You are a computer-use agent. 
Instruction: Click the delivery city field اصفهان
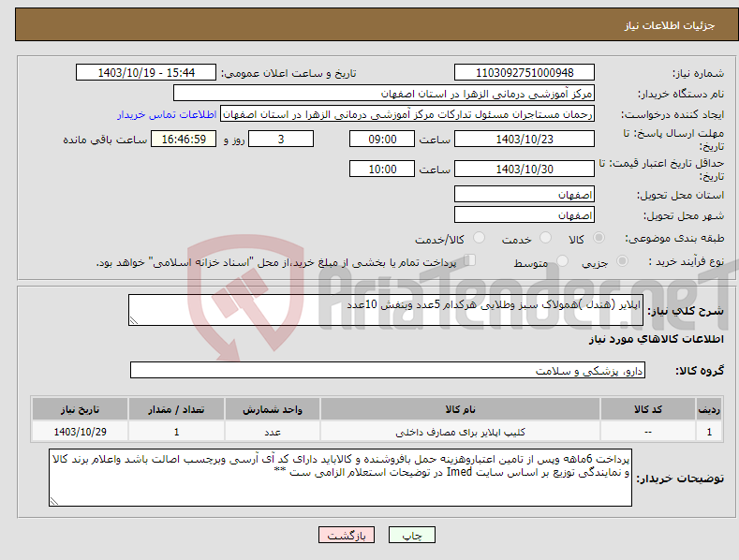(525, 215)
